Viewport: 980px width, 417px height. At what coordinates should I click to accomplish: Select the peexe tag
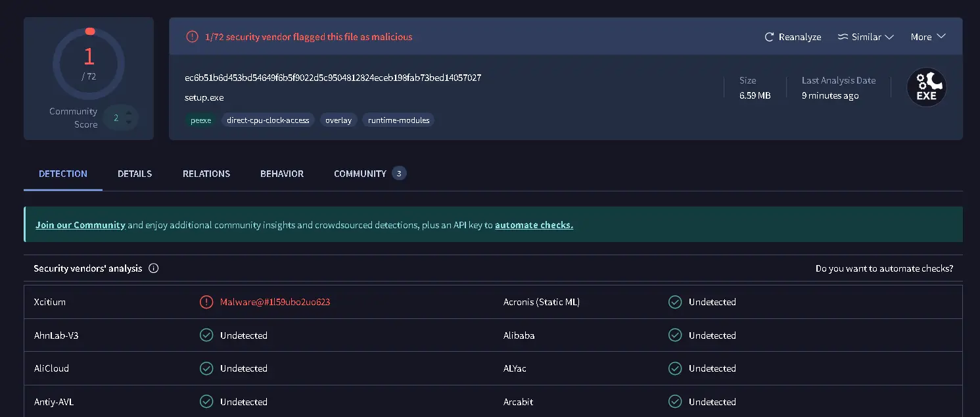(201, 120)
